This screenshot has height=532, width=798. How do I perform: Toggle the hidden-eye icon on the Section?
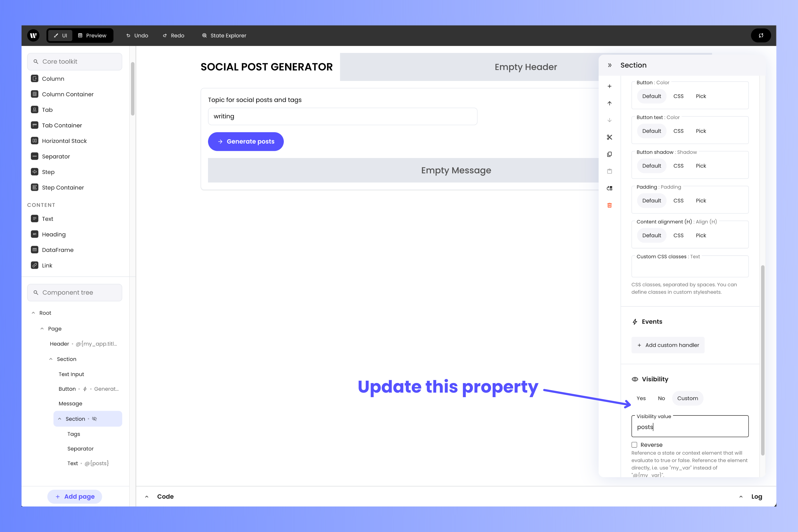coord(94,418)
